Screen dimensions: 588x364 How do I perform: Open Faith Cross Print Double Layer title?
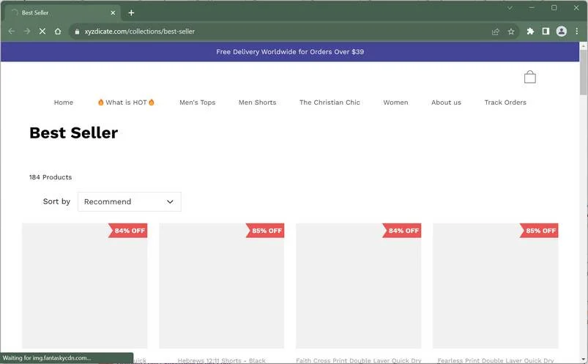click(x=359, y=360)
